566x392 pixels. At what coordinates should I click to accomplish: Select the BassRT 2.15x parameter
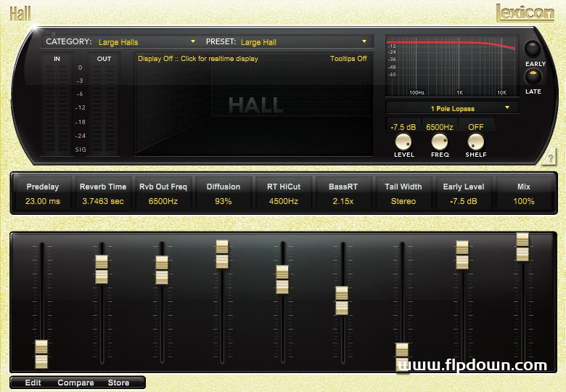click(343, 194)
